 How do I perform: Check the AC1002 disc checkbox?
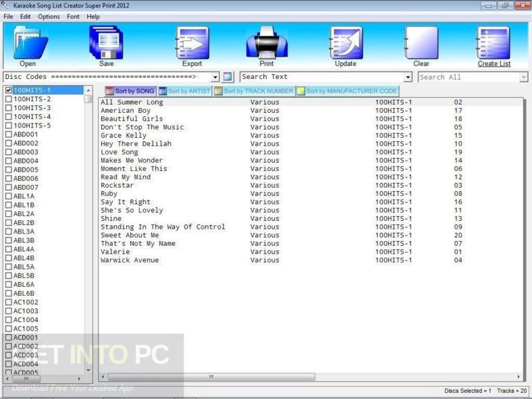click(x=9, y=302)
